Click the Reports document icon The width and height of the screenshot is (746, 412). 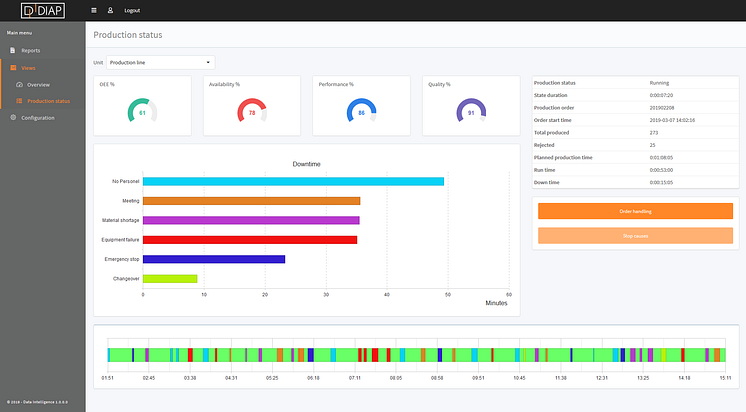[x=13, y=50]
